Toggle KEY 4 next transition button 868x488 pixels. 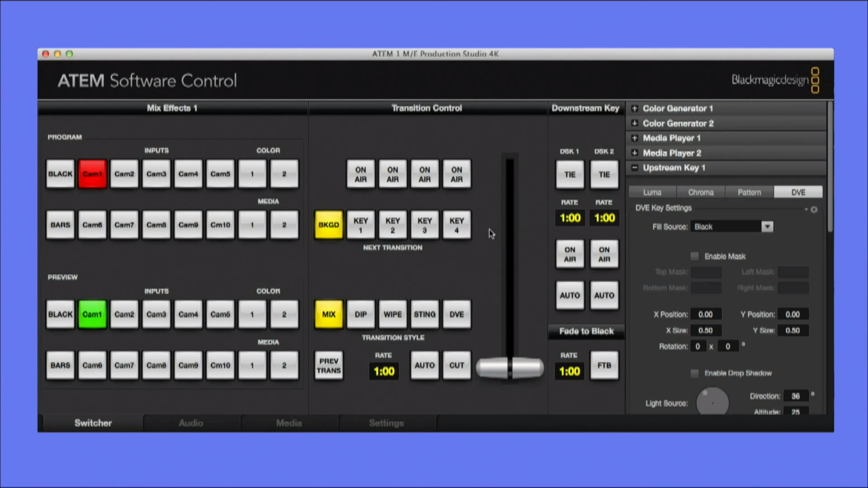pyautogui.click(x=457, y=224)
